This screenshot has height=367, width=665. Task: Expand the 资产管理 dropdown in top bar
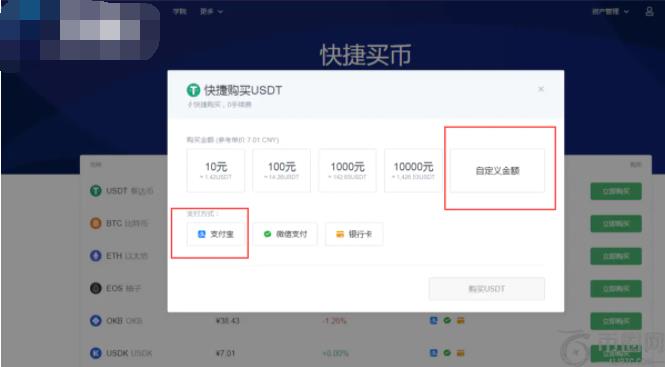[x=611, y=12]
